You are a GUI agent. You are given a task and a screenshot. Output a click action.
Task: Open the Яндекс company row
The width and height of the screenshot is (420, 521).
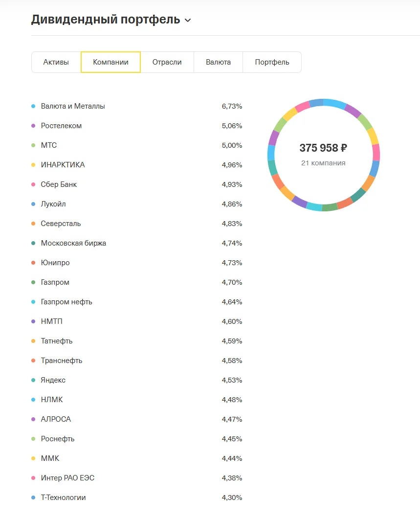tap(53, 380)
